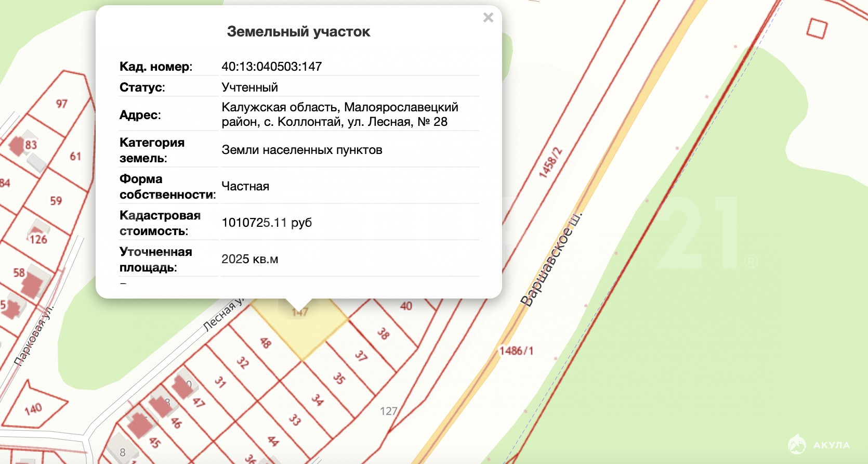868x464 pixels.
Task: Select the building on parcel 126
Action: tap(37, 229)
